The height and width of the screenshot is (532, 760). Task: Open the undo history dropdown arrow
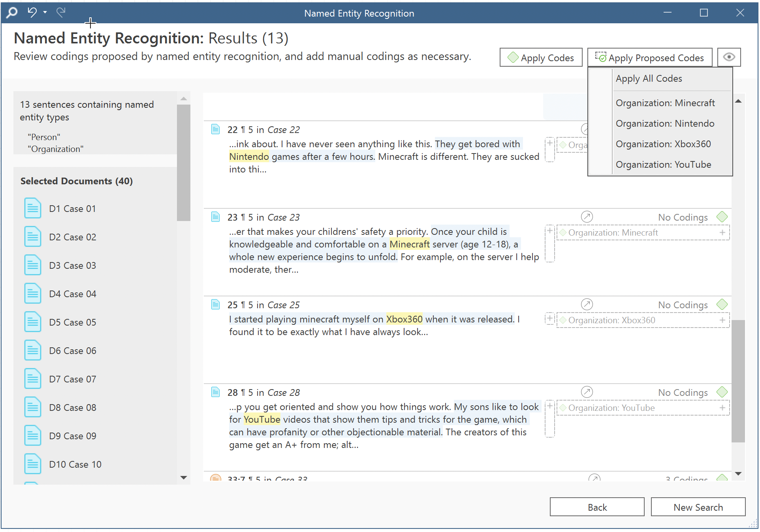[45, 13]
